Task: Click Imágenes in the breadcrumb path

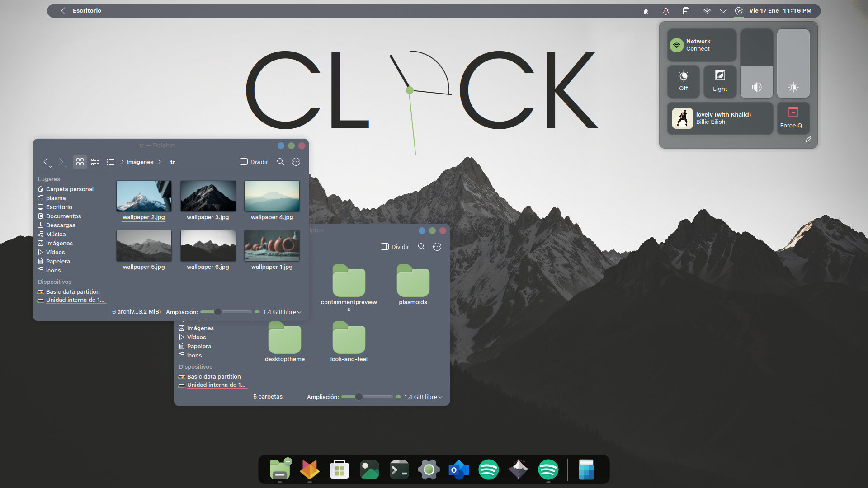Action: pyautogui.click(x=140, y=162)
